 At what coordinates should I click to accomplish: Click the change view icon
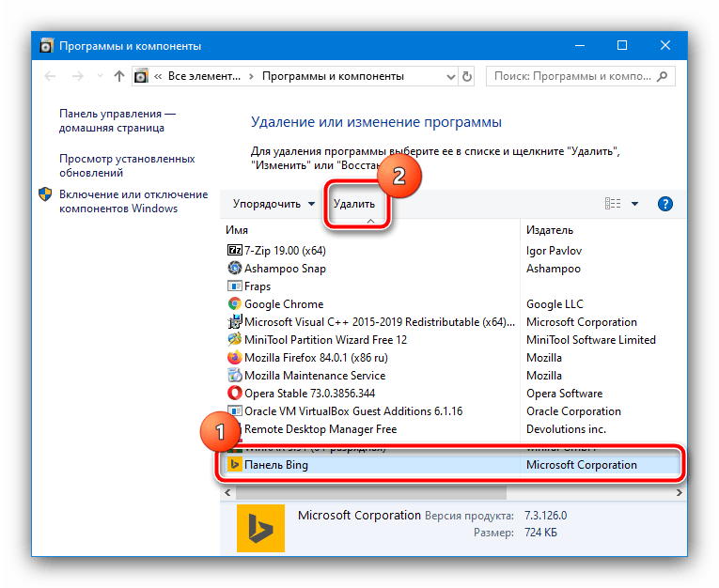pyautogui.click(x=613, y=204)
